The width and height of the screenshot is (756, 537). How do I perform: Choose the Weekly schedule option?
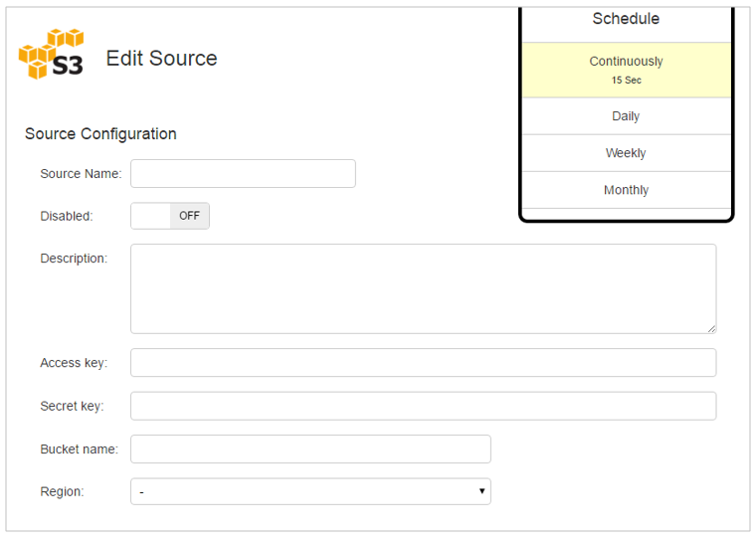click(x=627, y=153)
